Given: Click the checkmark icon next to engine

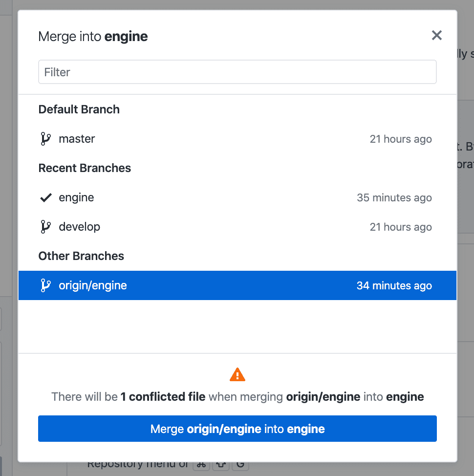Looking at the screenshot, I should click(x=46, y=197).
